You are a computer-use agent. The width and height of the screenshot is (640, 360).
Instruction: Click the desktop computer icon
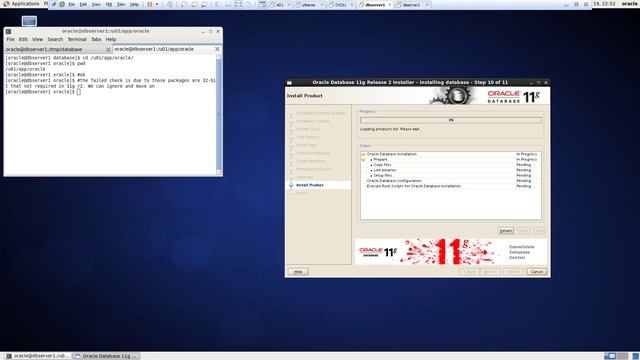tap(29, 21)
